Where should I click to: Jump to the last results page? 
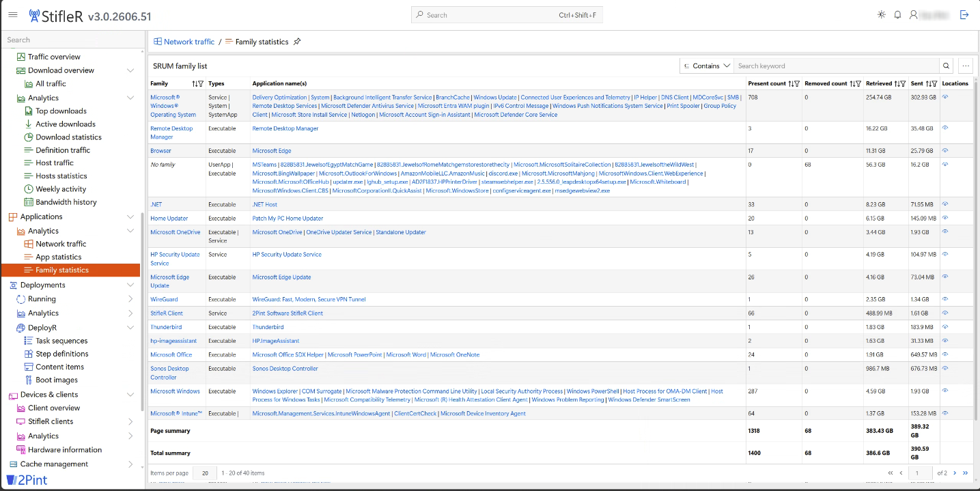pos(965,473)
